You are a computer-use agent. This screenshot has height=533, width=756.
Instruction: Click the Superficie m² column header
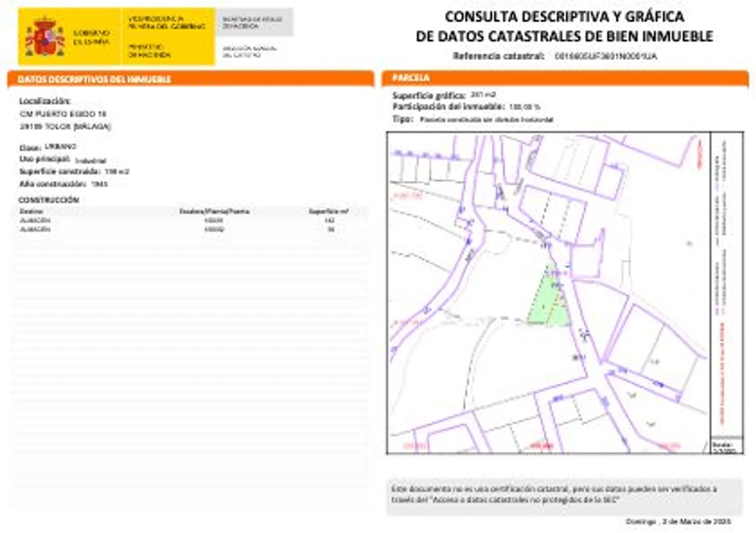328,211
